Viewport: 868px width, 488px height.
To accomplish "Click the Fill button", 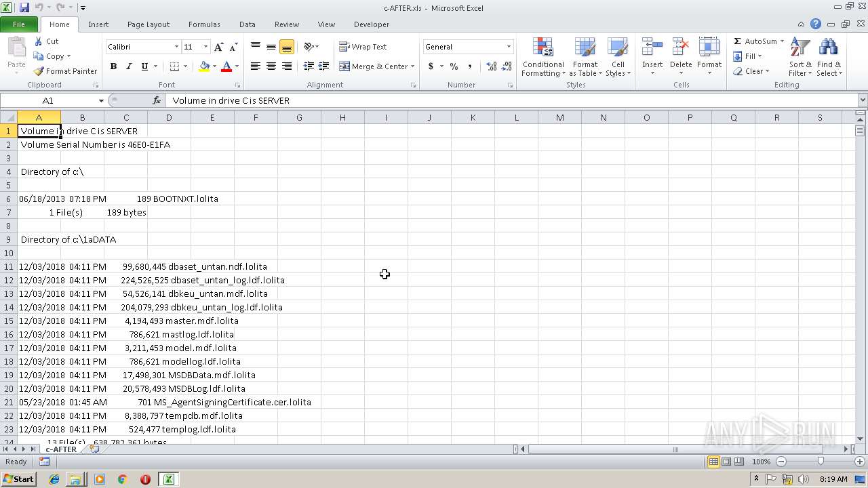I will 748,56.
